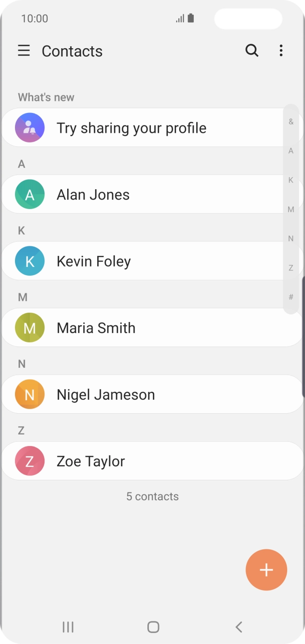
Task: Open the more options menu
Action: tap(281, 51)
